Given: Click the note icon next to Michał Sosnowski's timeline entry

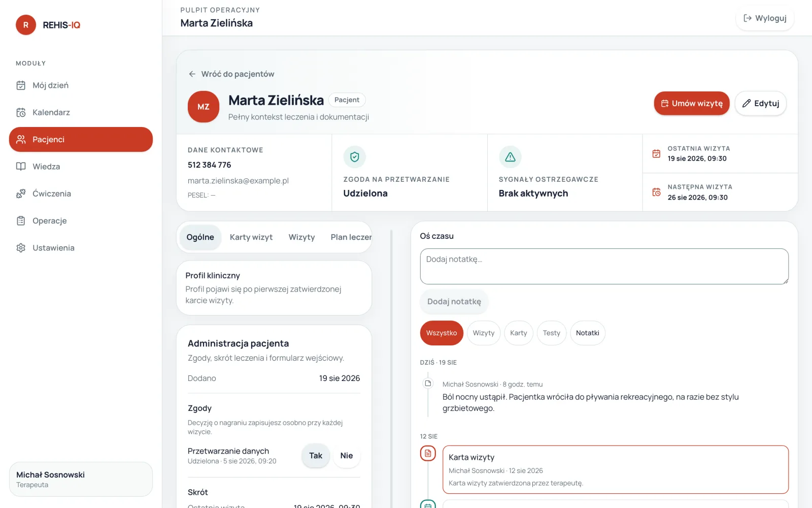Looking at the screenshot, I should point(428,384).
